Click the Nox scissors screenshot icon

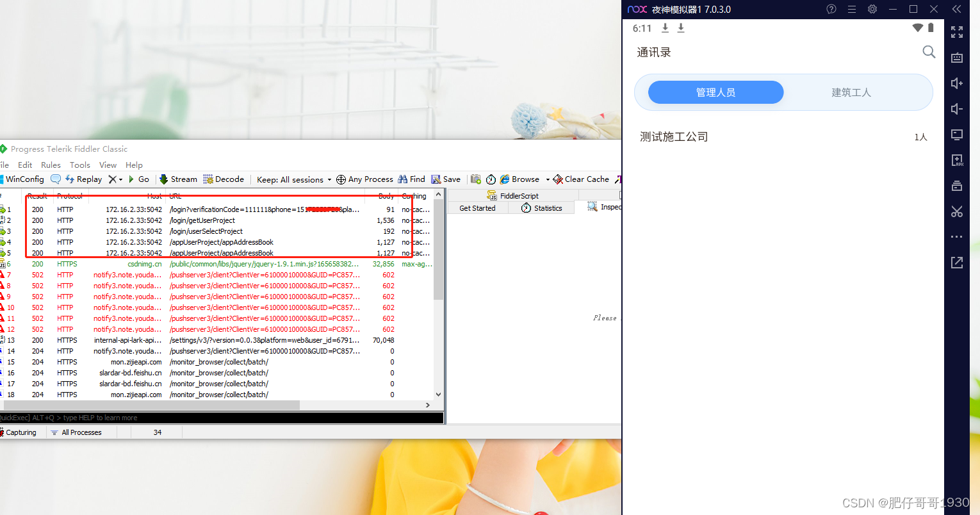tap(957, 211)
